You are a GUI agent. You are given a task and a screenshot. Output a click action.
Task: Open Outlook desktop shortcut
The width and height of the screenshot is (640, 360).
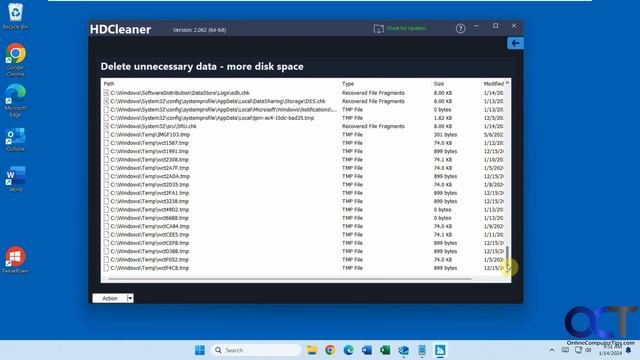(x=15, y=140)
